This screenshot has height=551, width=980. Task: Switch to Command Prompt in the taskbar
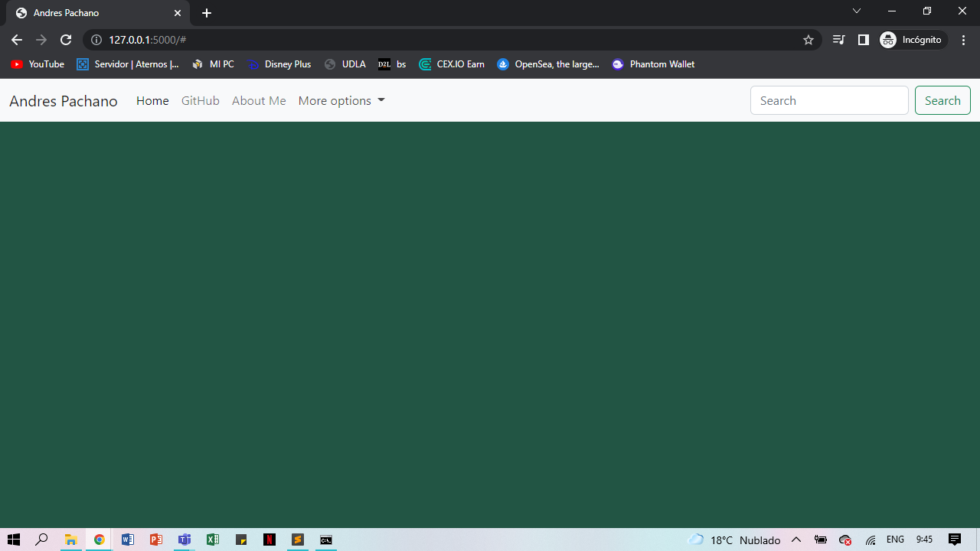326,540
